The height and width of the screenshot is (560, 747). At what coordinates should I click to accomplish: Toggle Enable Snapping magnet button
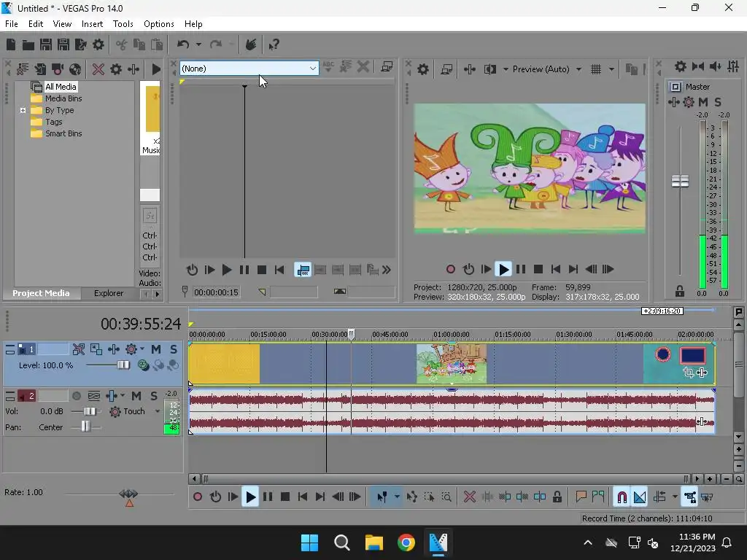click(x=622, y=497)
